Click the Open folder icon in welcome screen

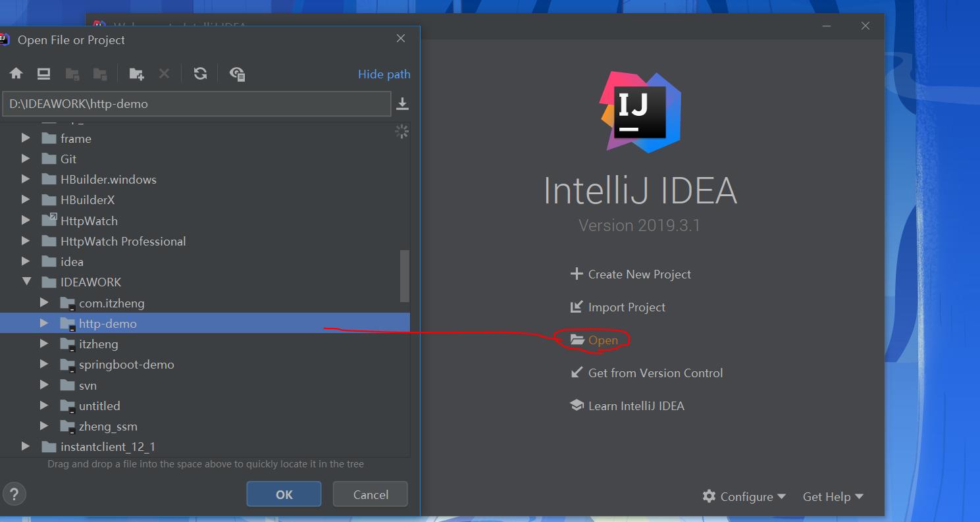pyautogui.click(x=577, y=340)
